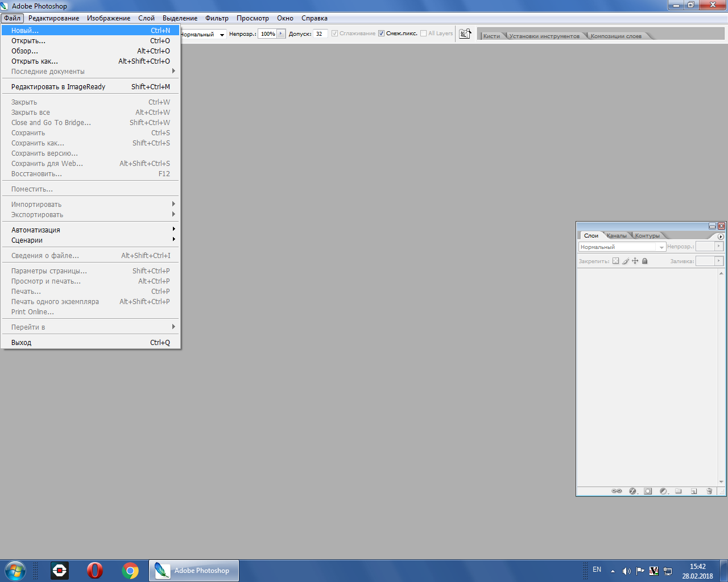The image size is (728, 582).
Task: Expand the Автоматизация submenu
Action: pos(90,230)
